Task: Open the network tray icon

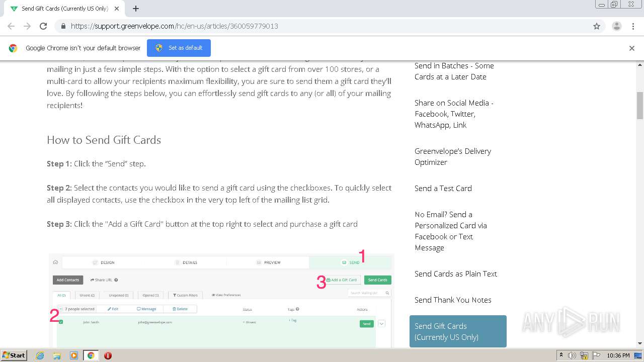Action: click(584, 355)
